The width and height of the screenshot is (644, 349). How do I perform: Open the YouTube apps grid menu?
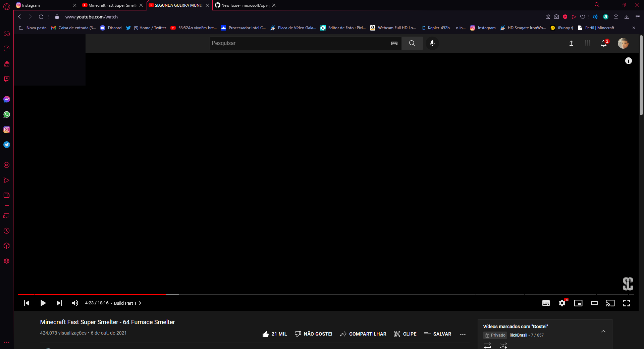pyautogui.click(x=588, y=43)
